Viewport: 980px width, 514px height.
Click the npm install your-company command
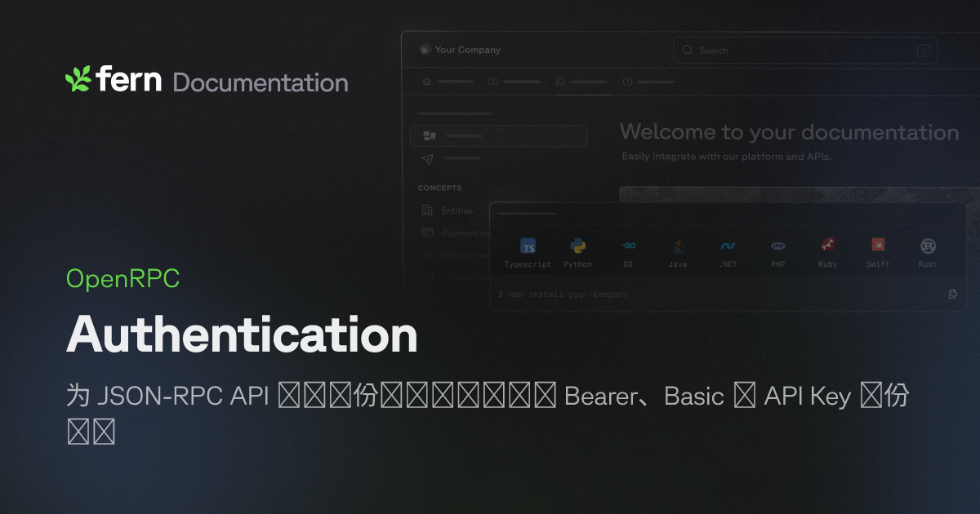563,294
